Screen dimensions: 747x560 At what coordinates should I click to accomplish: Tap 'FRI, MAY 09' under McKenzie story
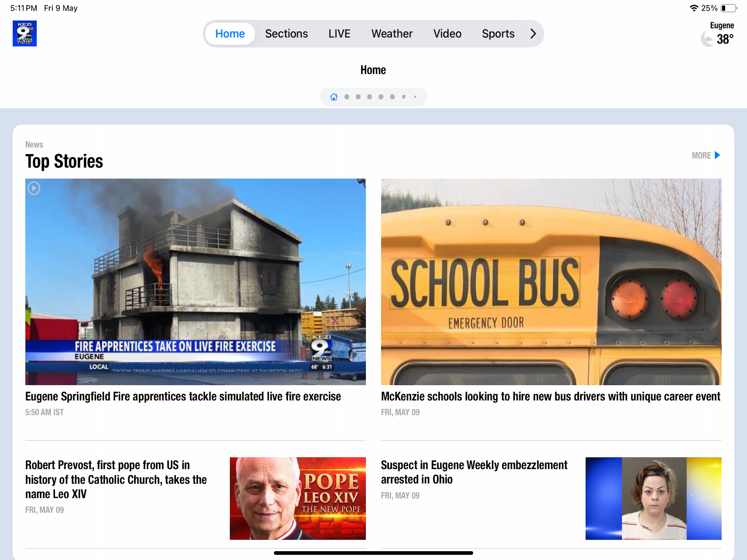400,412
